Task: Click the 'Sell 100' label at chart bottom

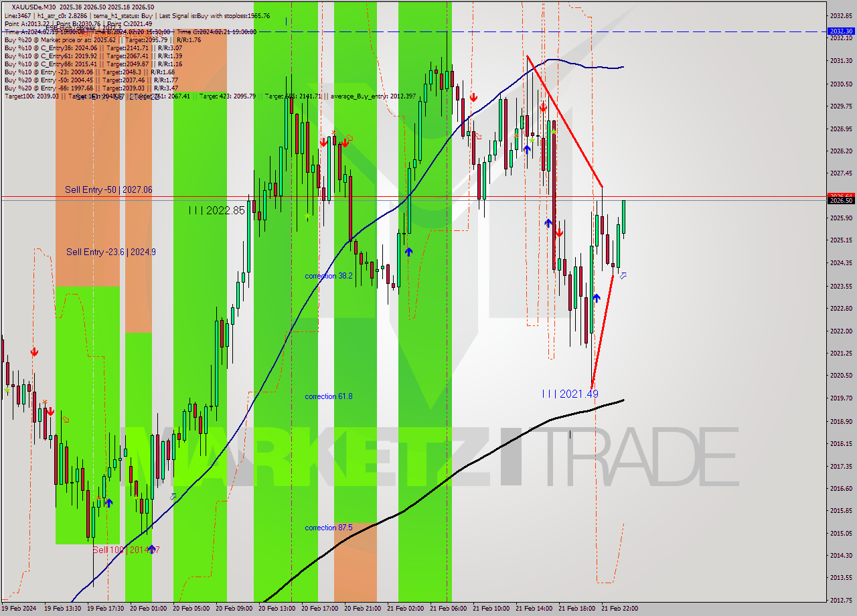Action: (x=126, y=550)
